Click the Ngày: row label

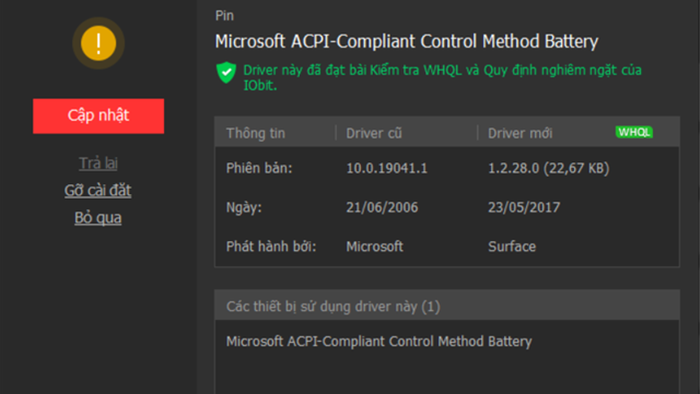pyautogui.click(x=244, y=207)
